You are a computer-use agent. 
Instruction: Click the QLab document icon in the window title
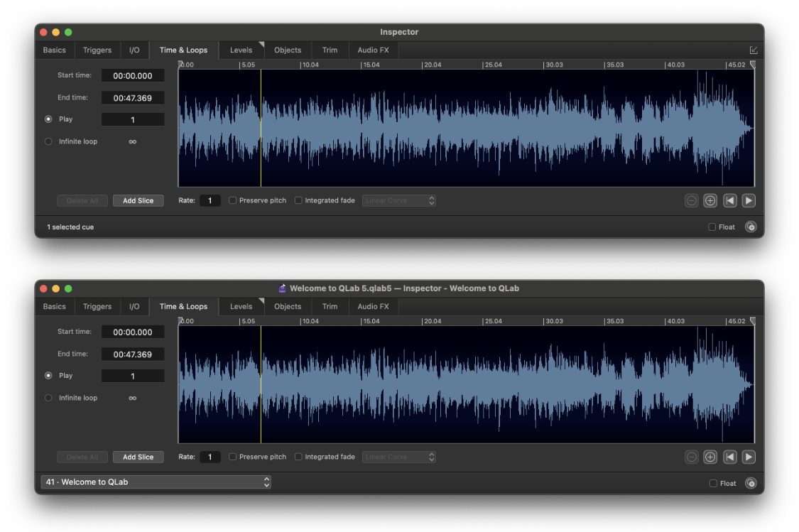tap(282, 288)
